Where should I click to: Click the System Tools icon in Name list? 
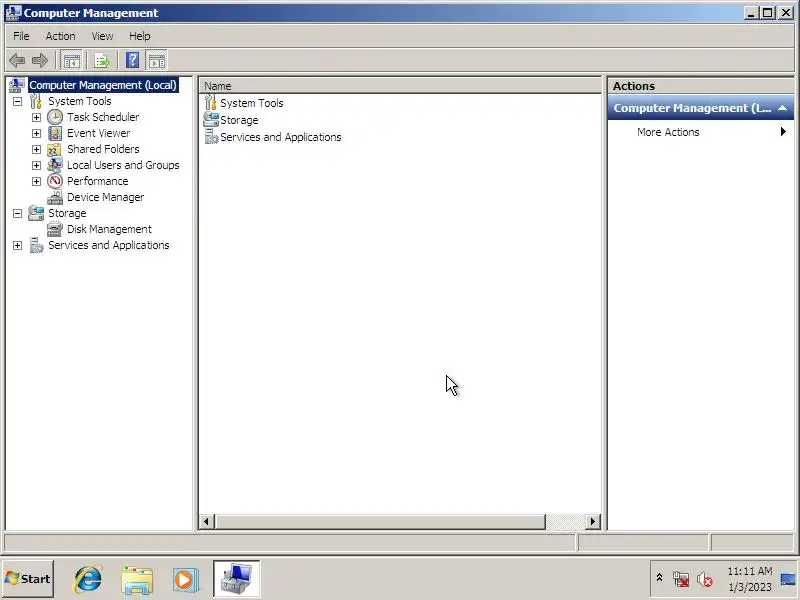pos(210,103)
